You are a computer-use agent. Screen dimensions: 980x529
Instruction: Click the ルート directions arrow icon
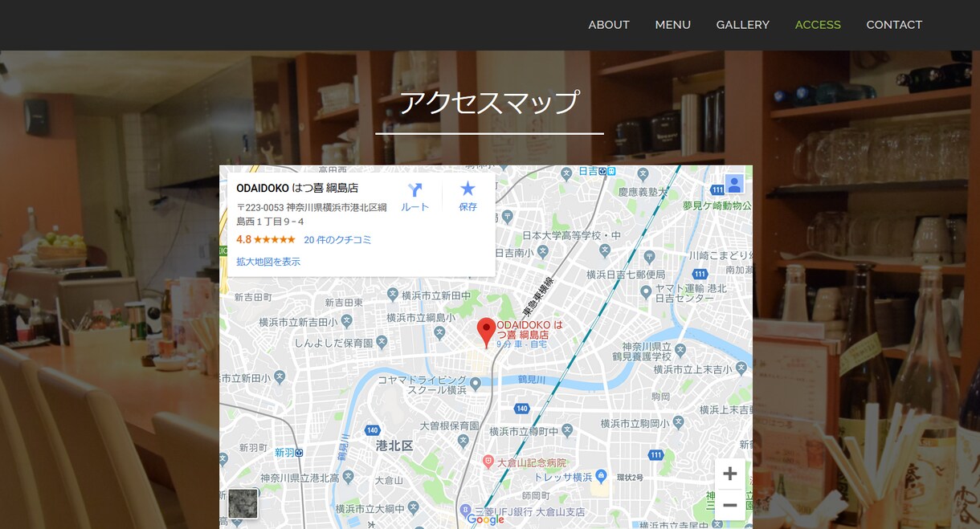coord(415,190)
